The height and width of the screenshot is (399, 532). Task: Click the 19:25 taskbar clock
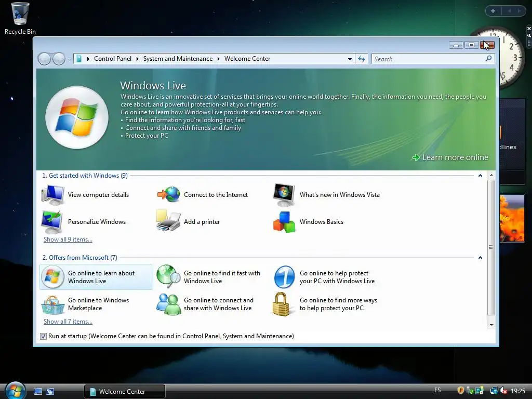(x=518, y=391)
